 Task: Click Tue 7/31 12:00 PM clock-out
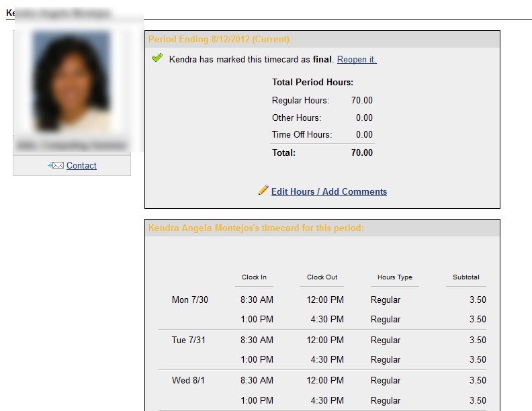[x=325, y=340]
